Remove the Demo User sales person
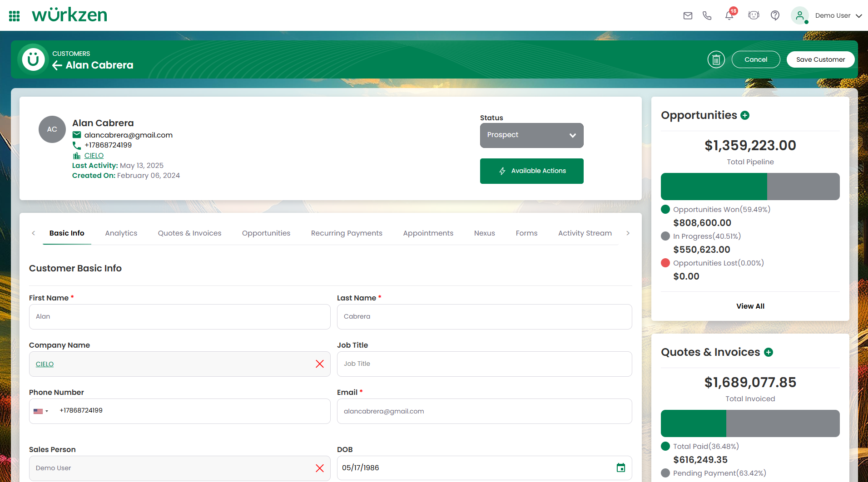This screenshot has width=868, height=482. click(x=320, y=468)
